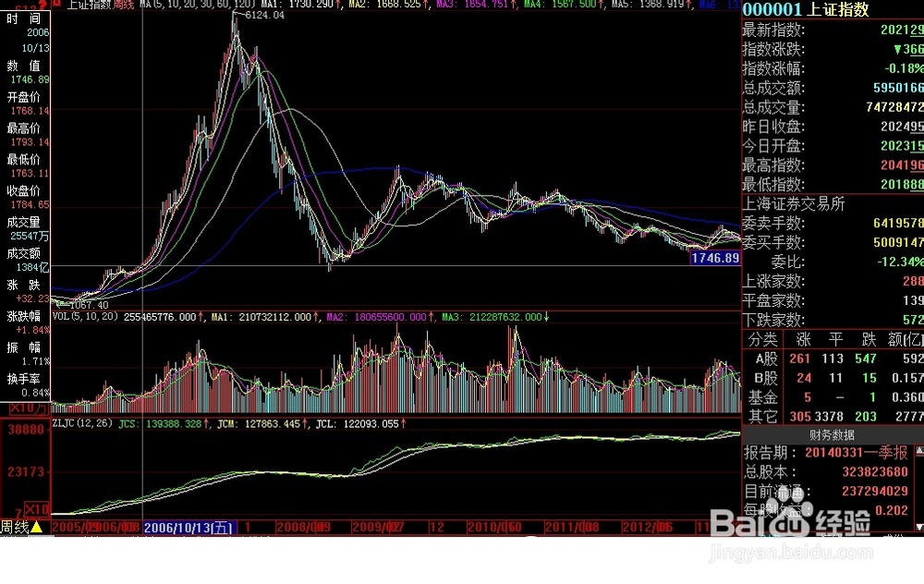Viewport: 924px width, 584px height.
Task: Click the 昨日收盘 label
Action: (x=773, y=127)
